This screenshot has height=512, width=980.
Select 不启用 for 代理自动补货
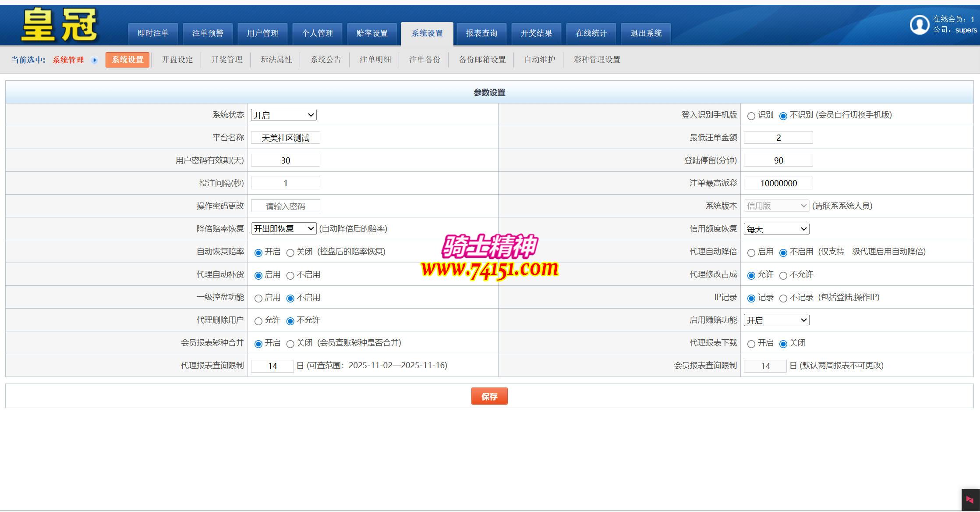290,275
